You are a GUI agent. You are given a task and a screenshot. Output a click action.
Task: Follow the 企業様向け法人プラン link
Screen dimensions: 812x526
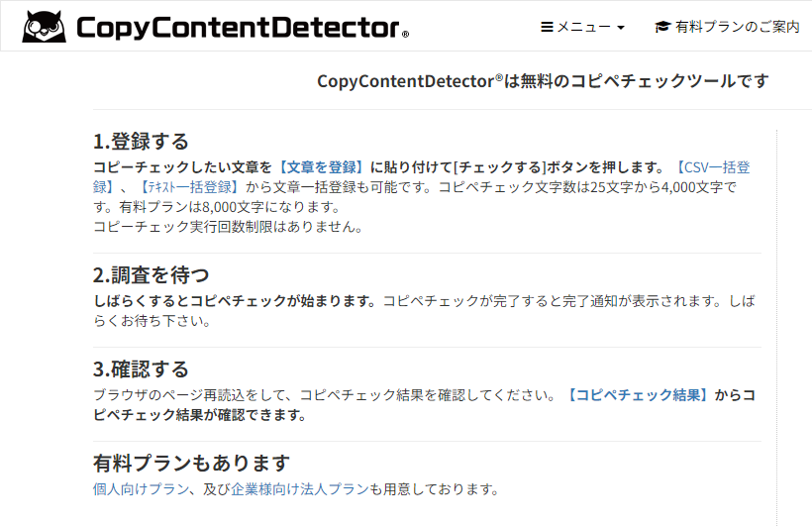click(300, 489)
